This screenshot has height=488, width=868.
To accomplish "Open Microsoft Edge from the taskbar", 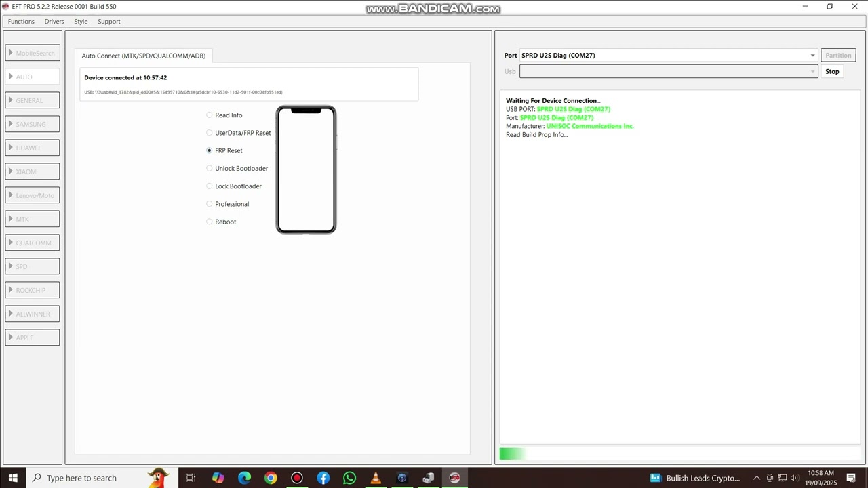I will coord(244,478).
